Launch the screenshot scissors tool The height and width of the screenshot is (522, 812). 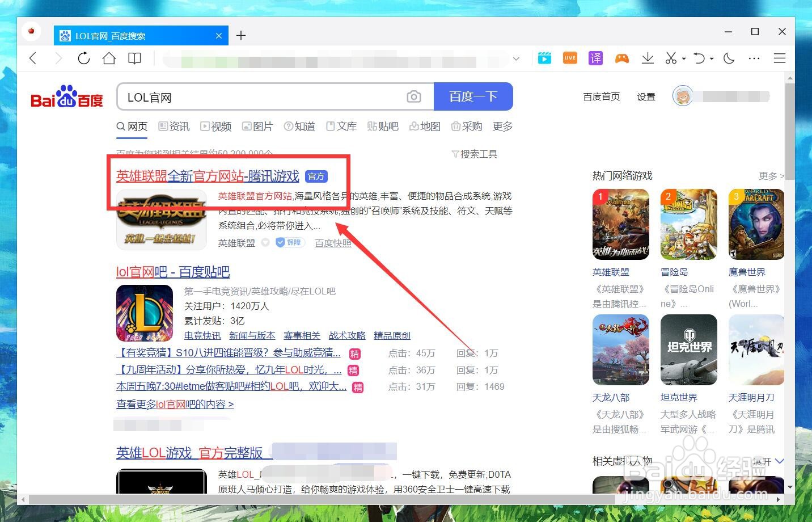pyautogui.click(x=670, y=58)
